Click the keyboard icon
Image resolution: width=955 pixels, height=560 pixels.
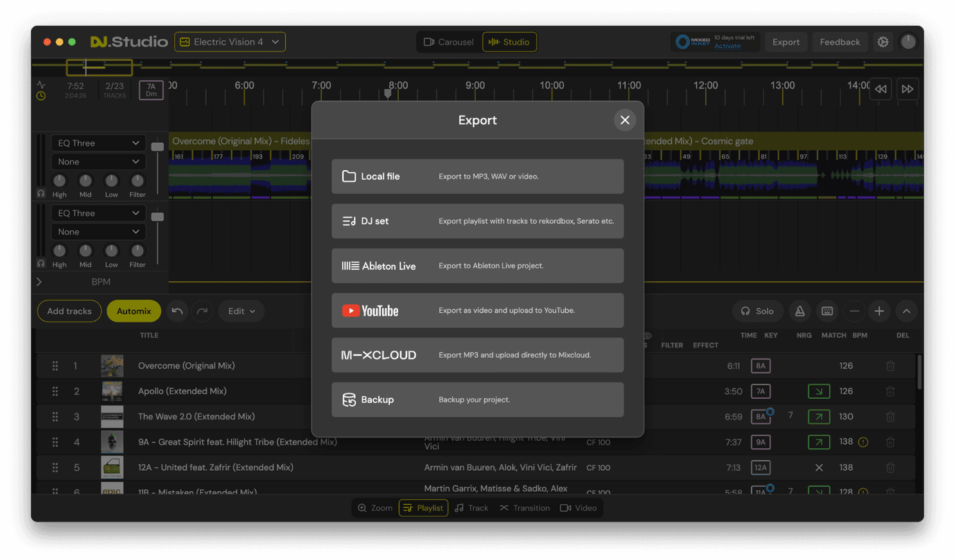tap(827, 311)
